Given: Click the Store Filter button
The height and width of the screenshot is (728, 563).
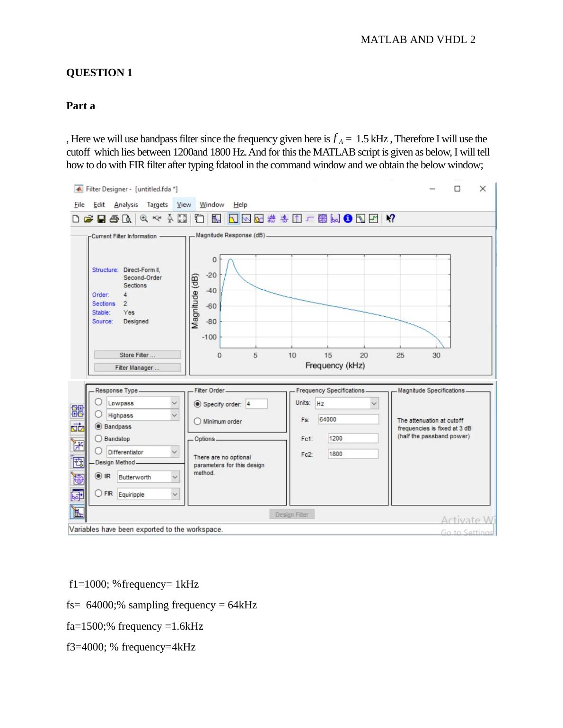Looking at the screenshot, I should tap(137, 355).
